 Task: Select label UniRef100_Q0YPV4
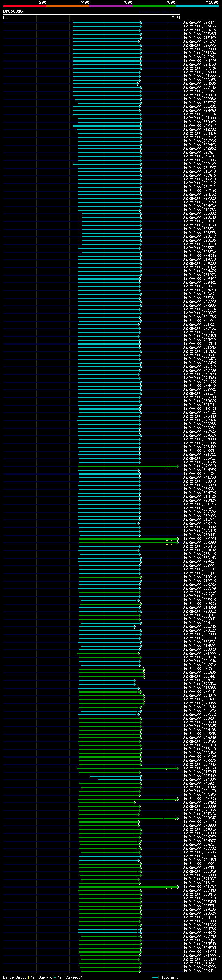[199, 565]
